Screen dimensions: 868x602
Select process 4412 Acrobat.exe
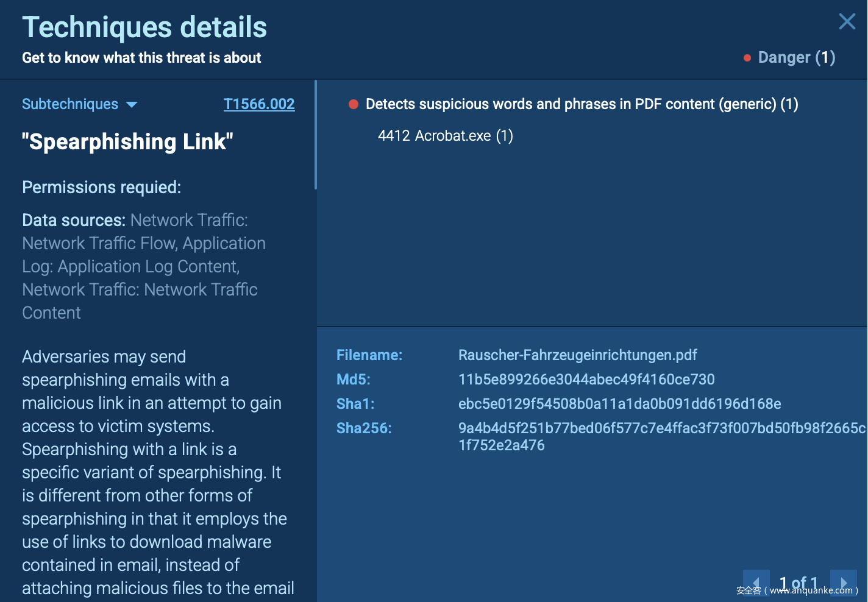445,136
